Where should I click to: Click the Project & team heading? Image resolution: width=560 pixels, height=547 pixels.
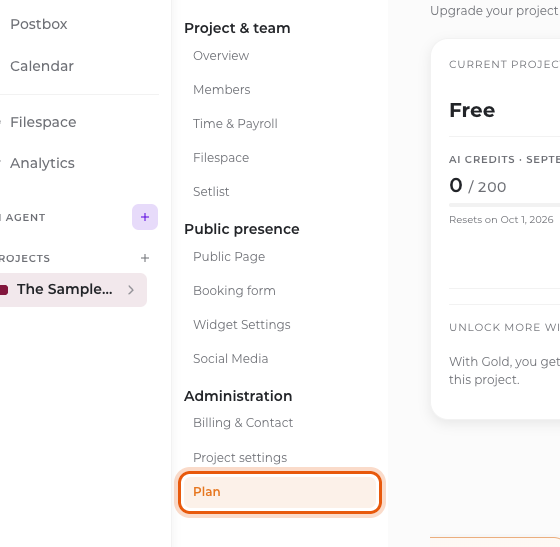click(237, 28)
